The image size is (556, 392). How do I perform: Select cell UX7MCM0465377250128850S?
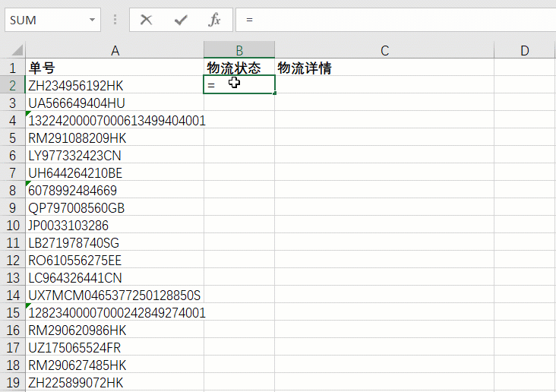tap(115, 296)
